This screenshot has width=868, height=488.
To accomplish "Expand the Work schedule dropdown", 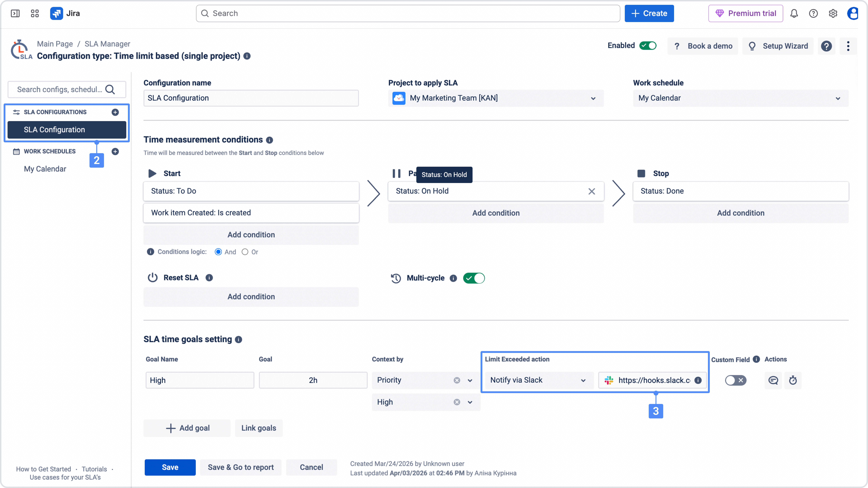I will pos(740,98).
